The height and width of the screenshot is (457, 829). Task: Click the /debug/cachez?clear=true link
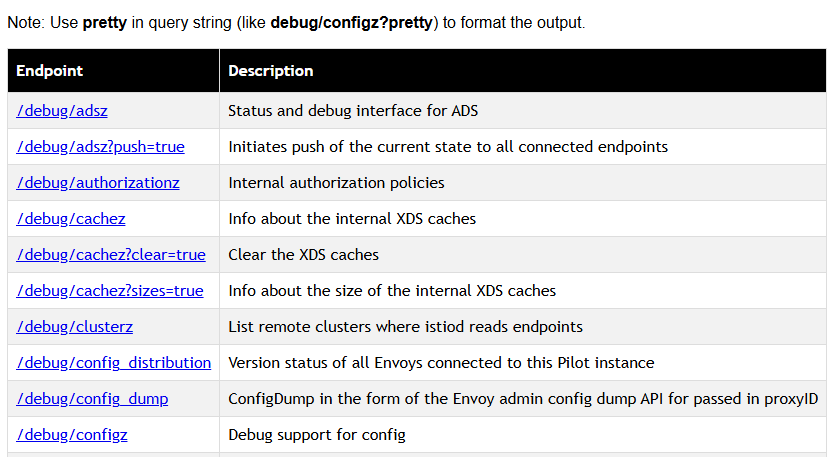[111, 255]
